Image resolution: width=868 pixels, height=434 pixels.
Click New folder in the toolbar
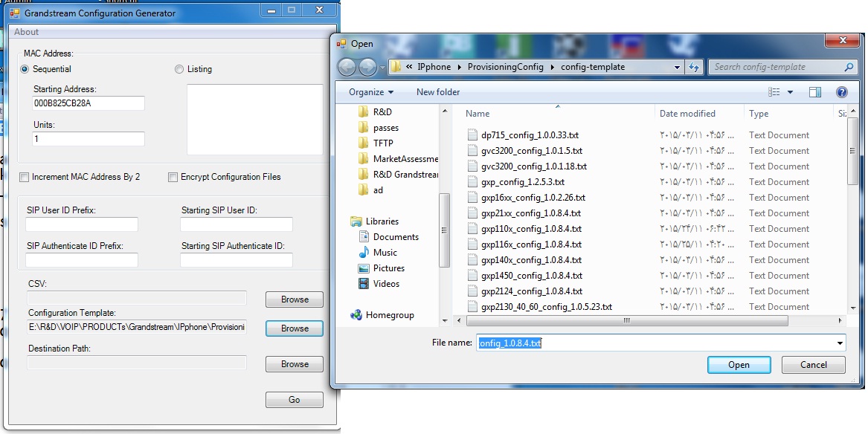tap(438, 91)
